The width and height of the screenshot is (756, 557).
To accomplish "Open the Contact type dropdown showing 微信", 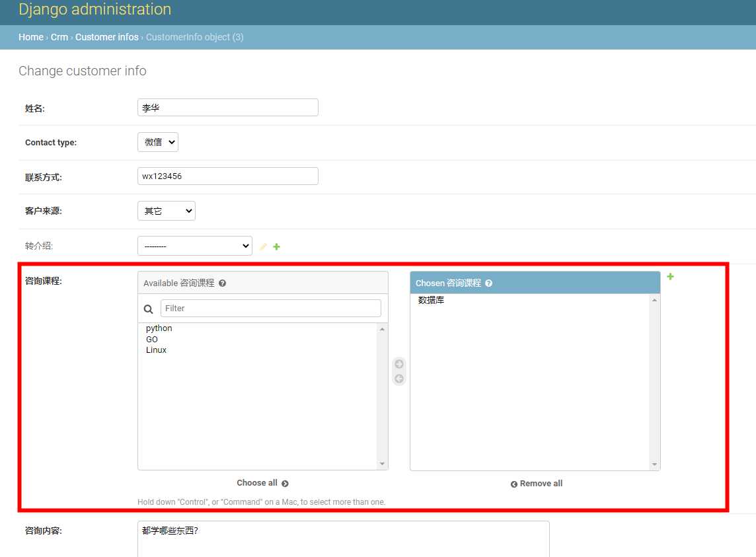I will [158, 142].
